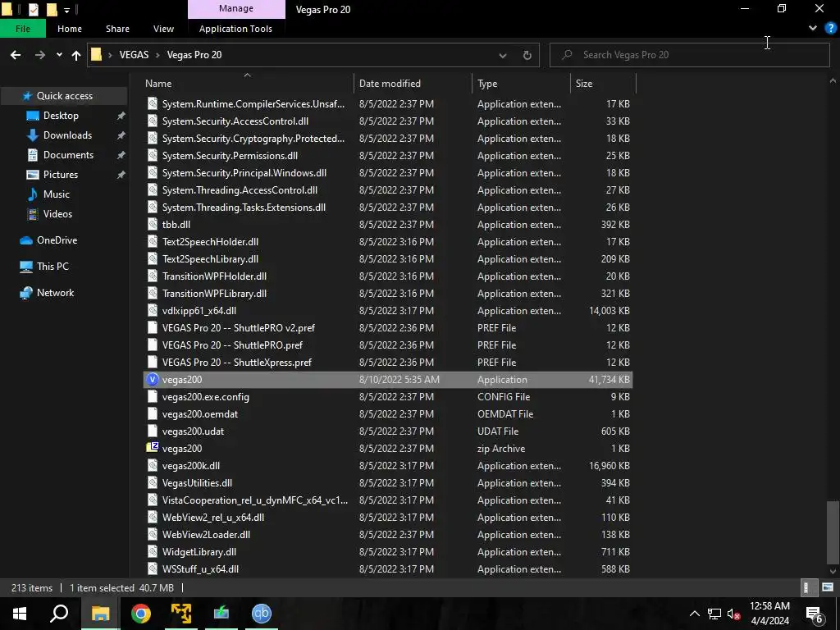Select vegas200.oemdat file

point(388,414)
